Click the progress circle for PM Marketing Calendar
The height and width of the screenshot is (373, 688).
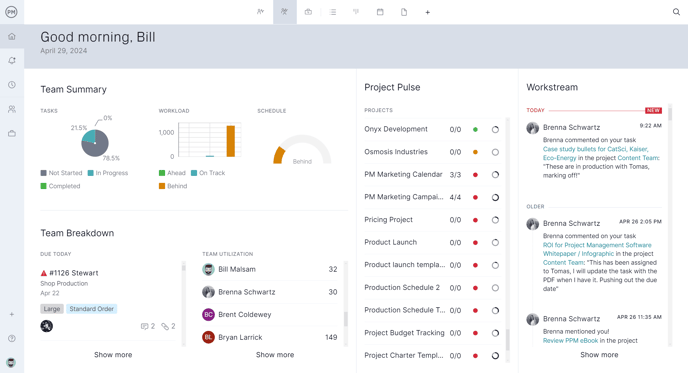(495, 175)
